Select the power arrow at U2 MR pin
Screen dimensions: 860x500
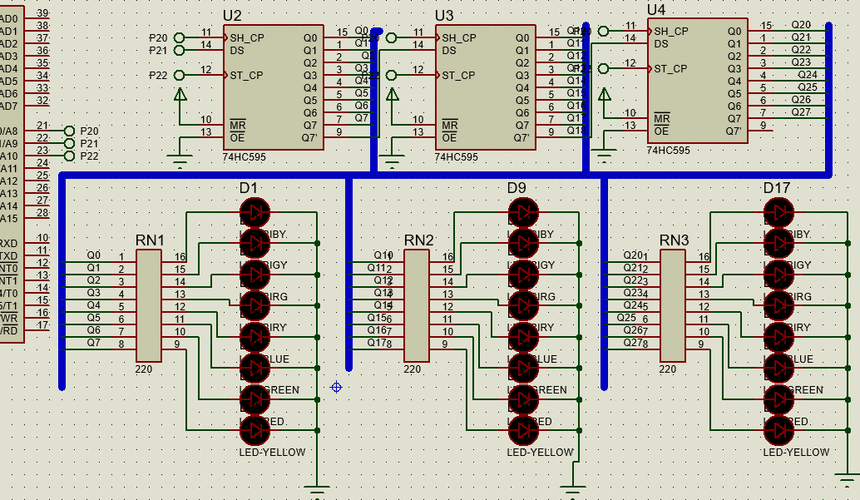pos(180,96)
